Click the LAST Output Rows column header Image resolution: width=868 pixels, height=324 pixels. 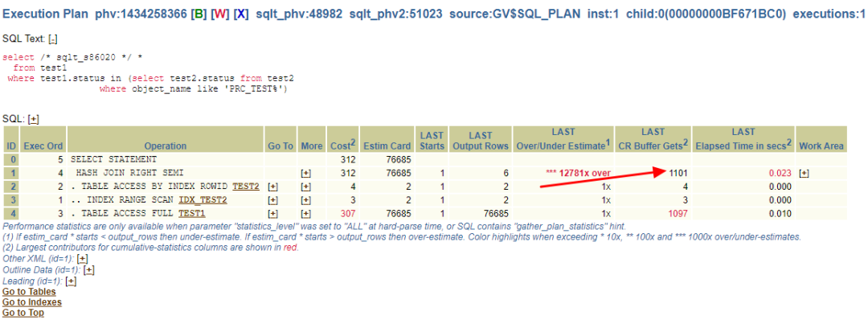[480, 139]
